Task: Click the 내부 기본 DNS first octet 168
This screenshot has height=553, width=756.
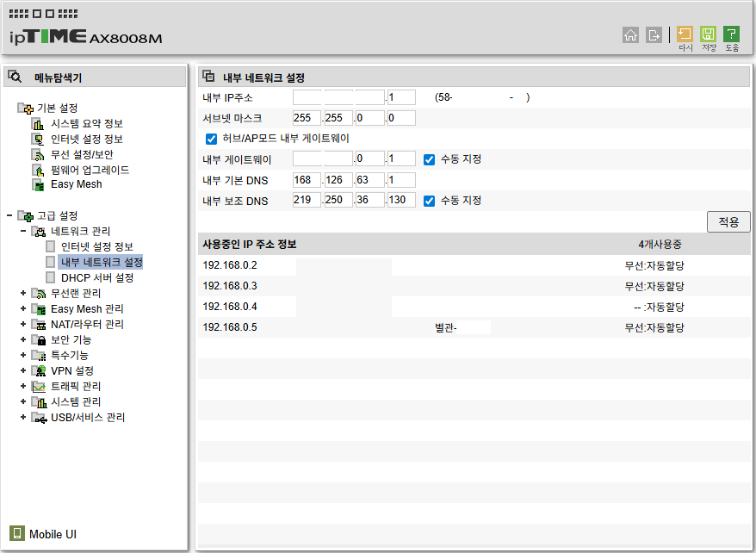Action: pyautogui.click(x=307, y=180)
